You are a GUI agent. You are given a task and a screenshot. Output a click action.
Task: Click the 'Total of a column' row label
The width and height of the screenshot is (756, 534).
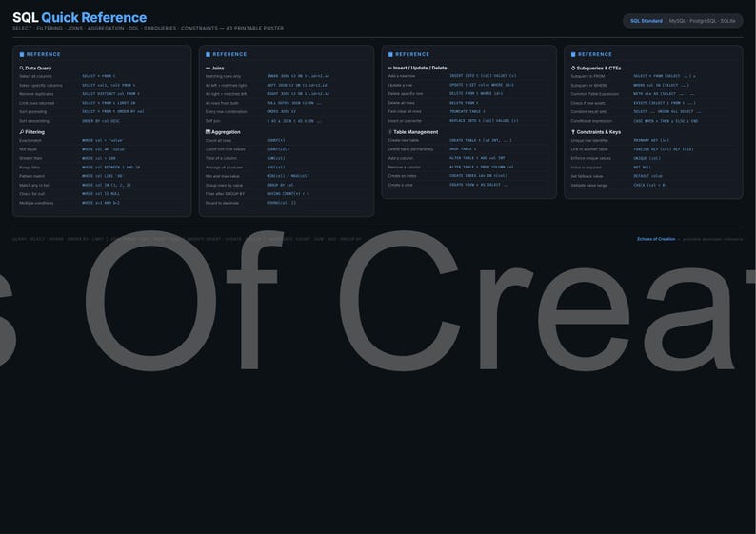(221, 158)
